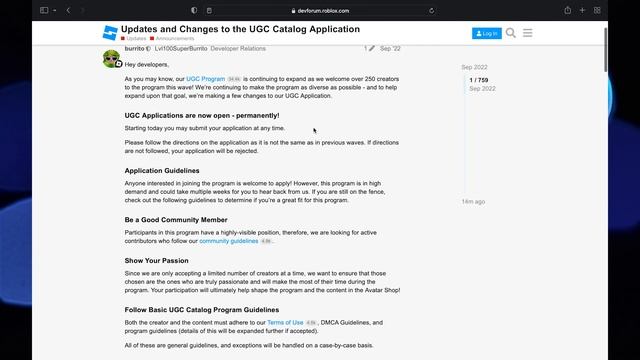
Task: Open the forum search magnifier icon
Action: point(511,33)
